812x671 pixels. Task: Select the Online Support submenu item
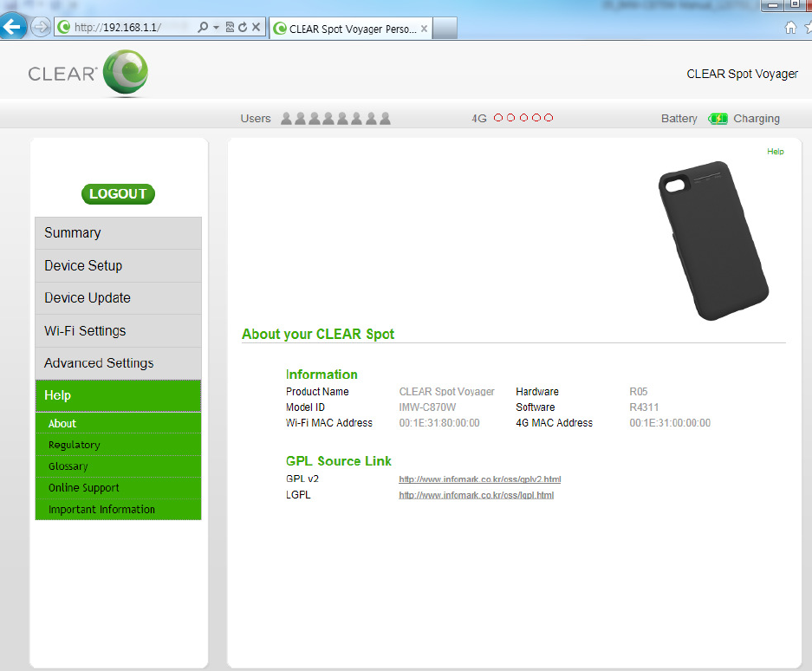click(118, 488)
